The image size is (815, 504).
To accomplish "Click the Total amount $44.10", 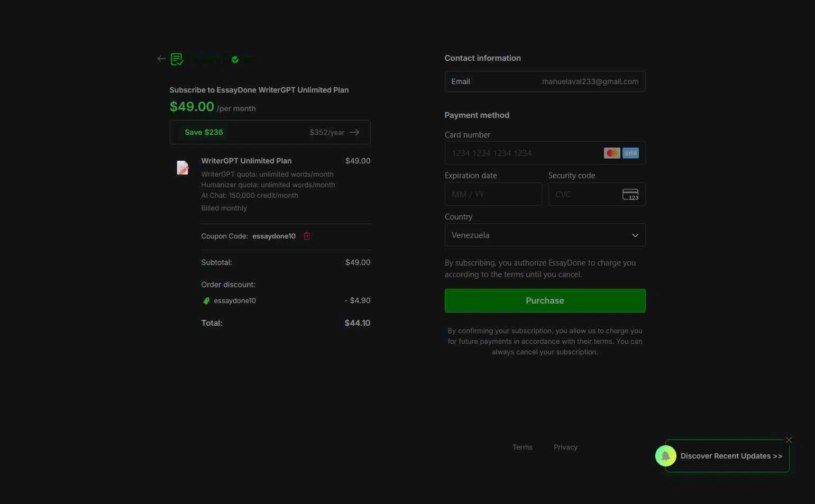I will tap(357, 323).
